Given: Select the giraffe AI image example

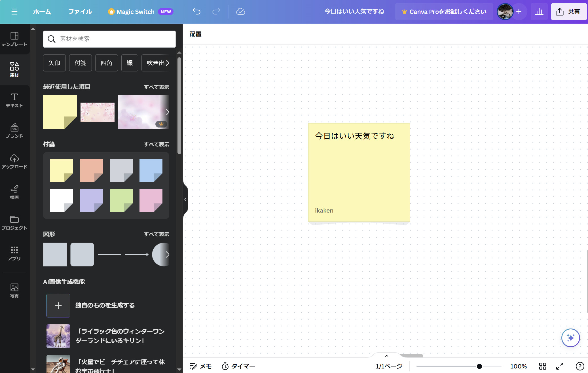Looking at the screenshot, I should point(58,336).
